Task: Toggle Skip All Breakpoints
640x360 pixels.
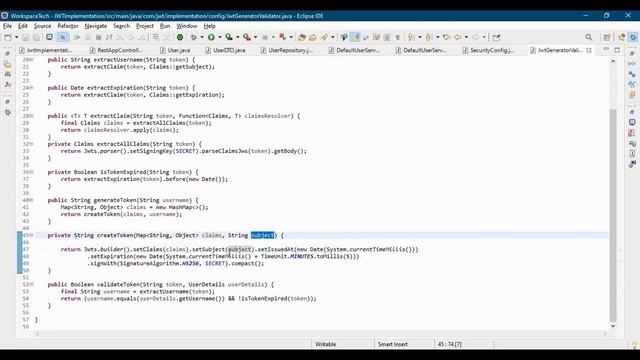Action: click(63, 37)
